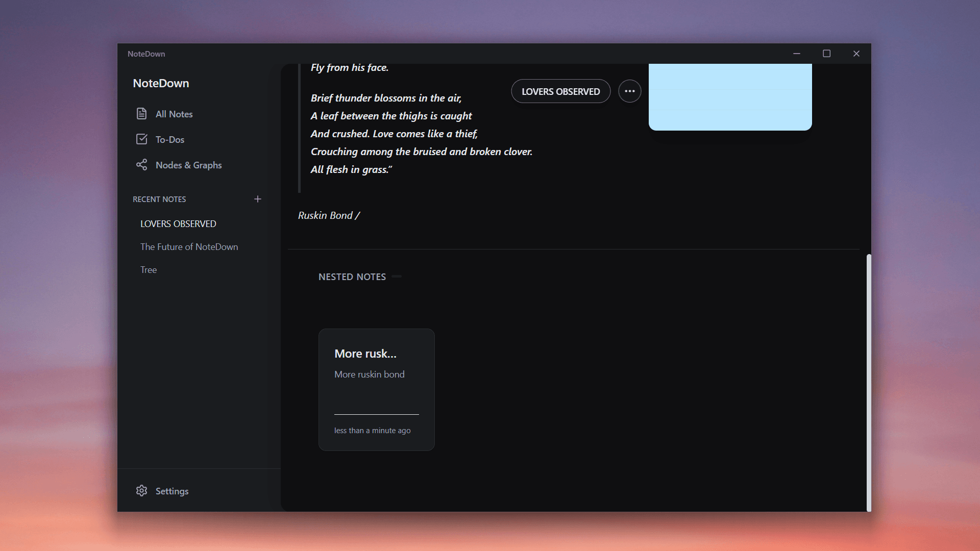The image size is (980, 551).
Task: Collapse the NESTED NOTES section
Action: 397,276
